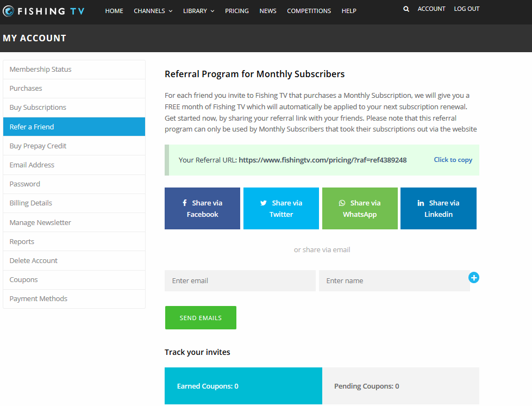This screenshot has width=532, height=406.
Task: Copy the referral URL via Click to copy
Action: 453,160
